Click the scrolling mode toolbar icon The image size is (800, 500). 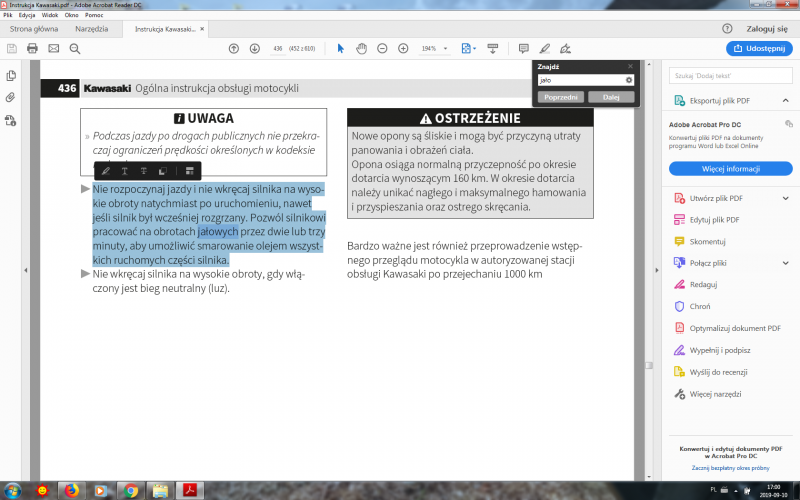[x=493, y=48]
